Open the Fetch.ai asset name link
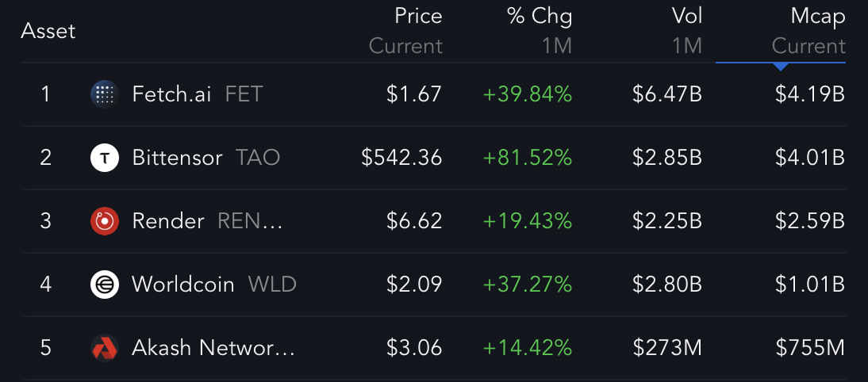868x382 pixels. click(171, 94)
